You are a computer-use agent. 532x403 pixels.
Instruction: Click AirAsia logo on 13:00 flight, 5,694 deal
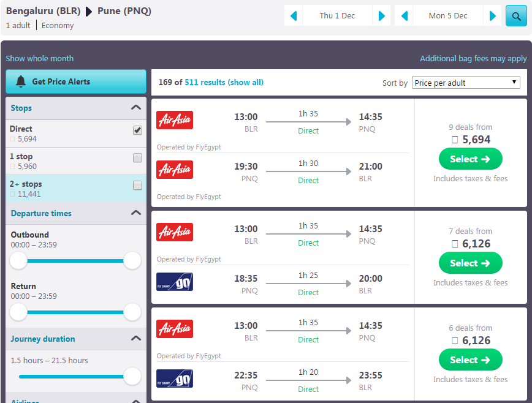point(175,120)
